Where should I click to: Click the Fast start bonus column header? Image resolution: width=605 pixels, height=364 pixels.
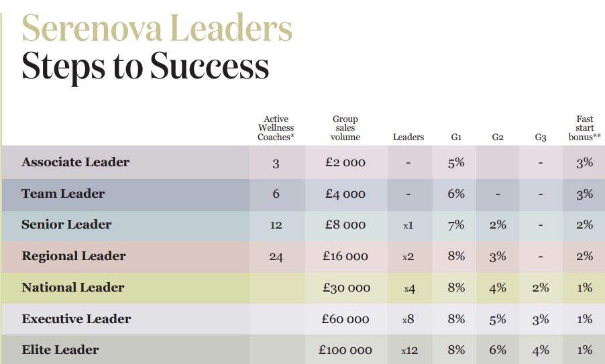[585, 128]
